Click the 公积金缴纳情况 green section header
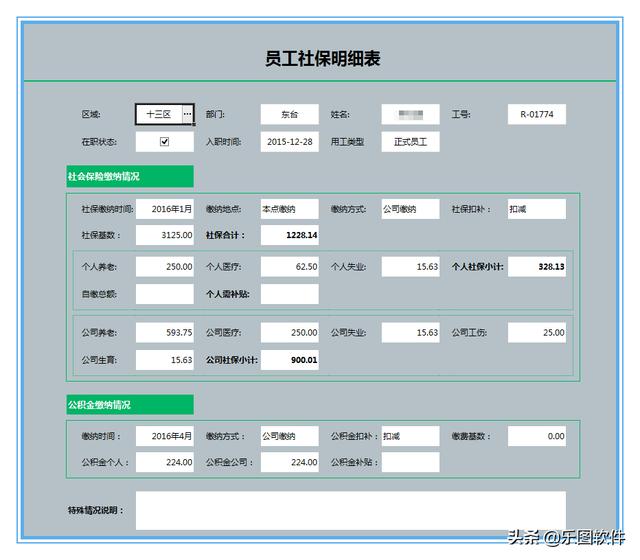The height and width of the screenshot is (560, 640). coord(129,405)
